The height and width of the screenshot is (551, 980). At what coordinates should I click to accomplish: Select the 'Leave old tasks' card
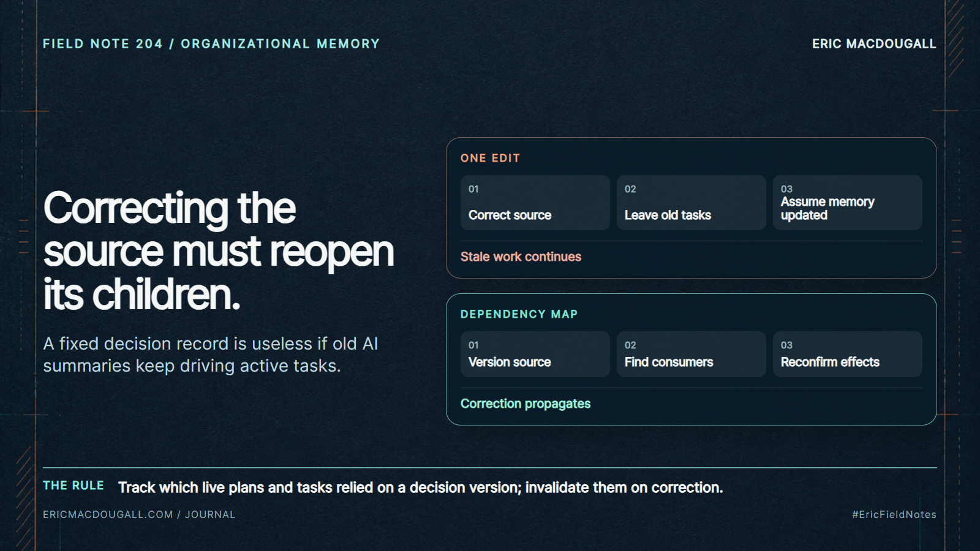(691, 203)
